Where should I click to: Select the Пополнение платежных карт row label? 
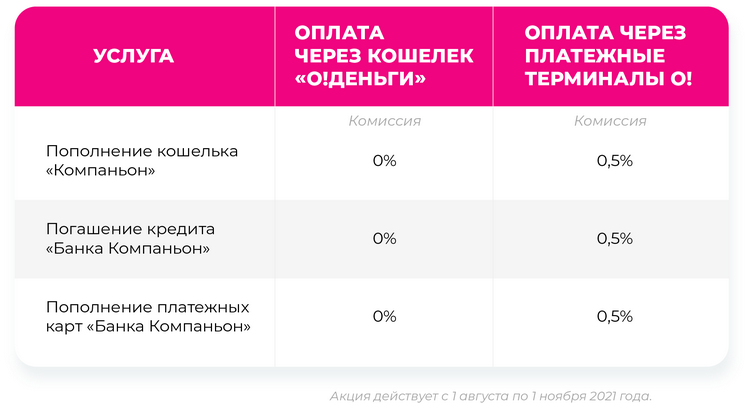tap(148, 316)
